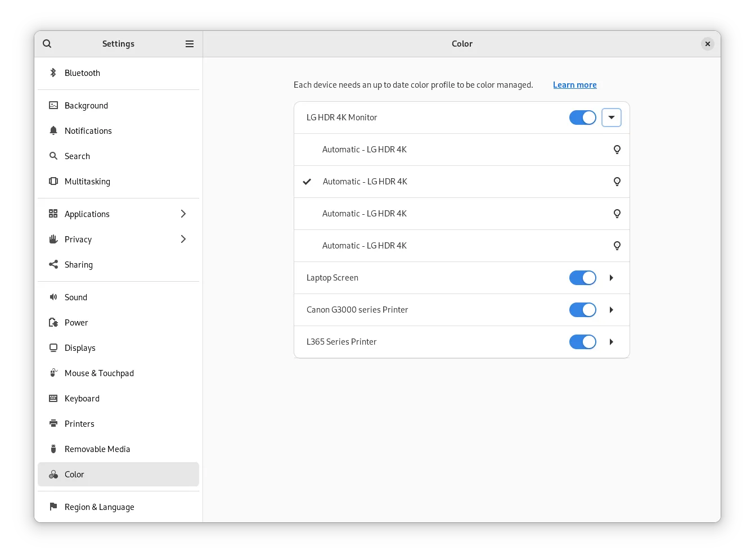The width and height of the screenshot is (755, 560).
Task: Open the Applications submenu chevron
Action: (x=183, y=214)
